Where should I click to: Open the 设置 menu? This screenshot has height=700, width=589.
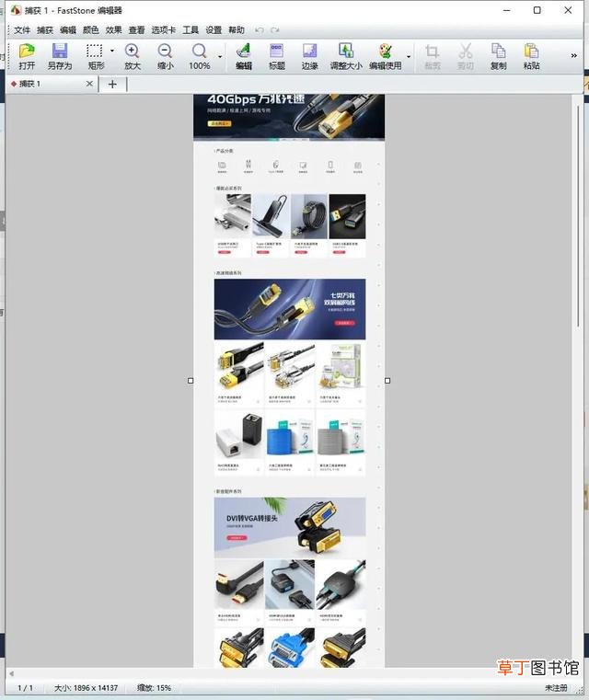click(x=214, y=30)
